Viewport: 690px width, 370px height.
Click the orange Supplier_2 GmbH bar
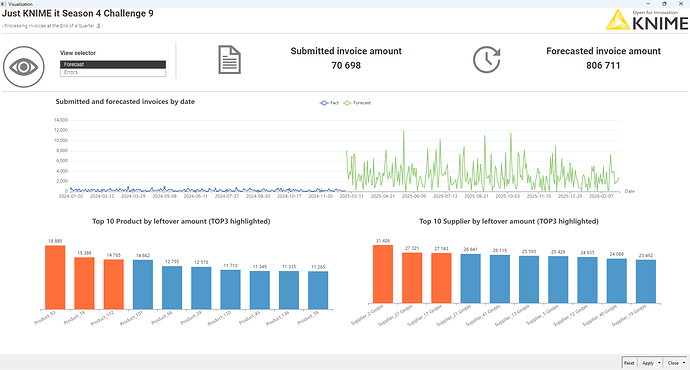383,274
